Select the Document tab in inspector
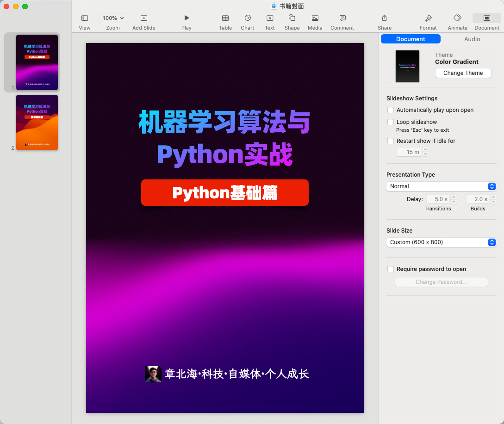Screen dimensions: 504x424 pyautogui.click(x=411, y=39)
